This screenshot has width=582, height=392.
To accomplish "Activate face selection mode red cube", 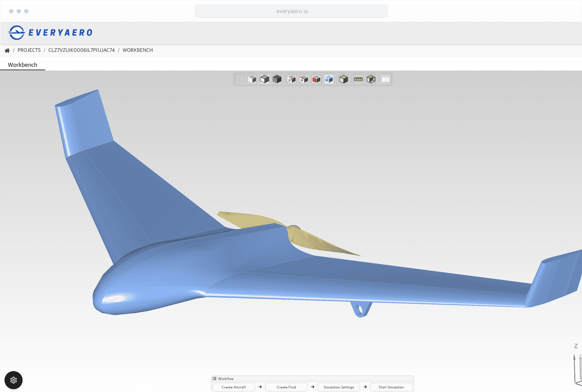I will (316, 79).
